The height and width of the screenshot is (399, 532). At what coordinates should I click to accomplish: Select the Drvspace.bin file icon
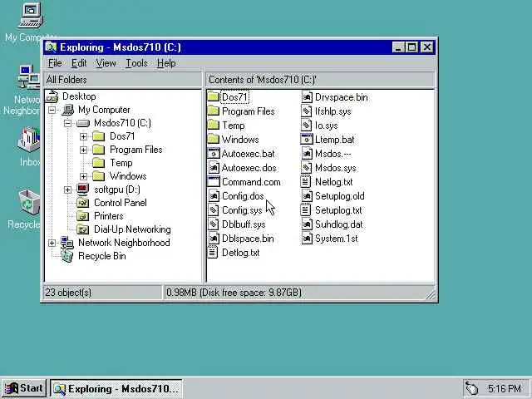click(307, 97)
